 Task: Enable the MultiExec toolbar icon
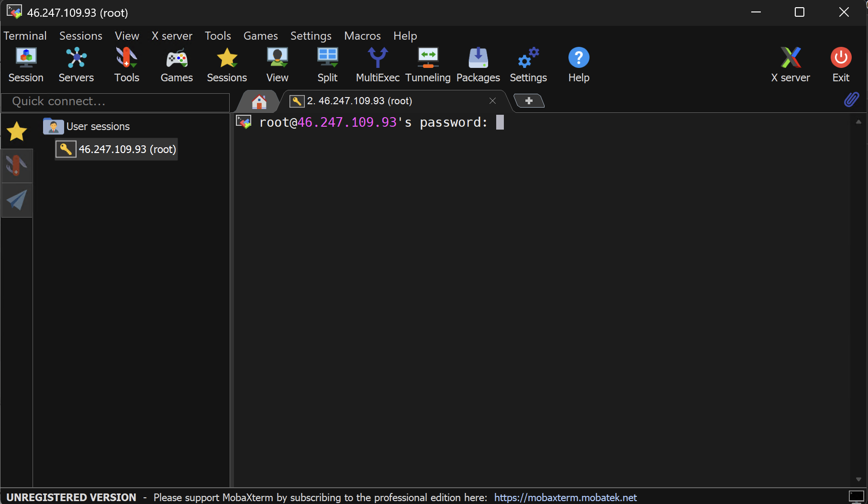378,65
